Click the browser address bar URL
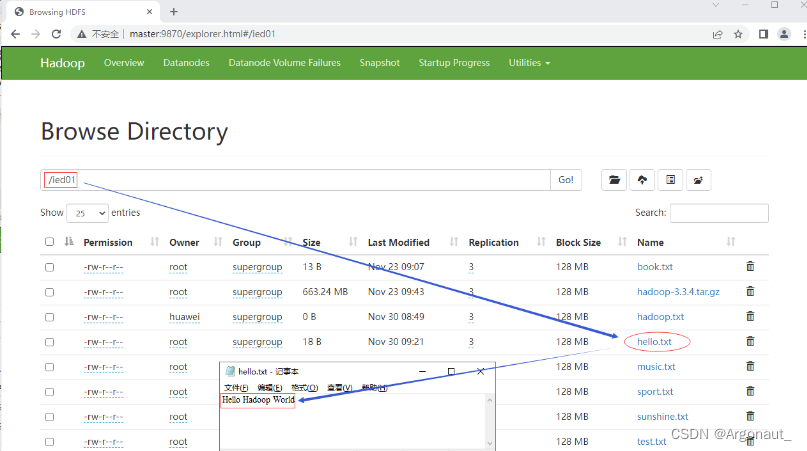807x451 pixels. click(x=202, y=34)
